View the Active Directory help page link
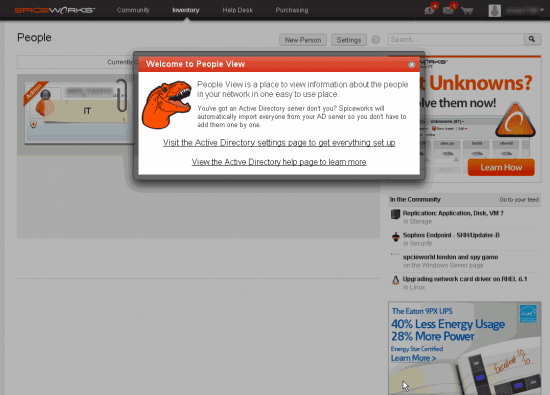The height and width of the screenshot is (395, 550). pyautogui.click(x=279, y=162)
